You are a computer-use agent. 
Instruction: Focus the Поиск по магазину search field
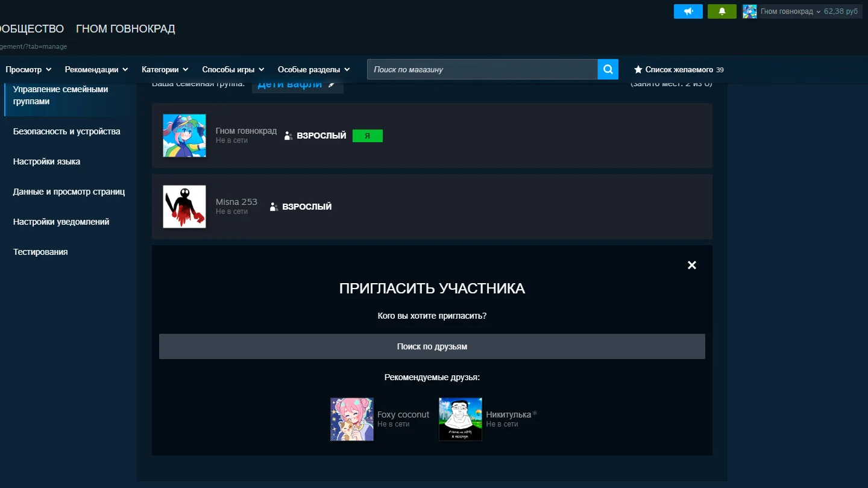[482, 69]
